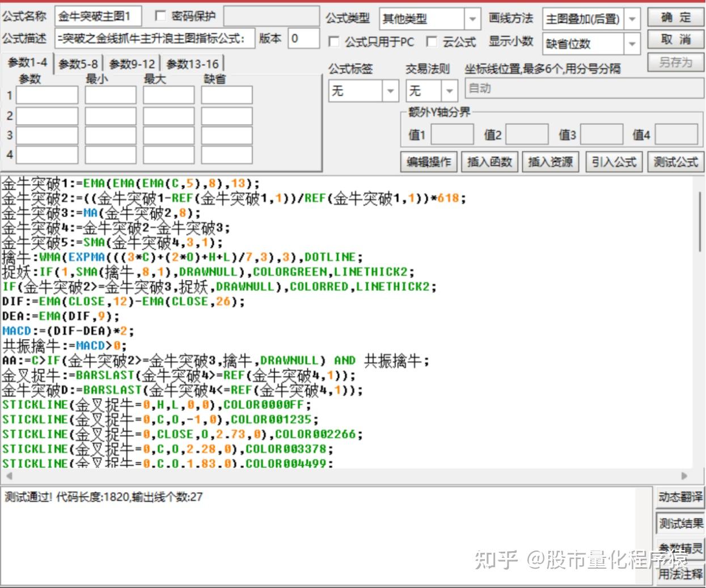Click the 版本 input field

pos(304,39)
